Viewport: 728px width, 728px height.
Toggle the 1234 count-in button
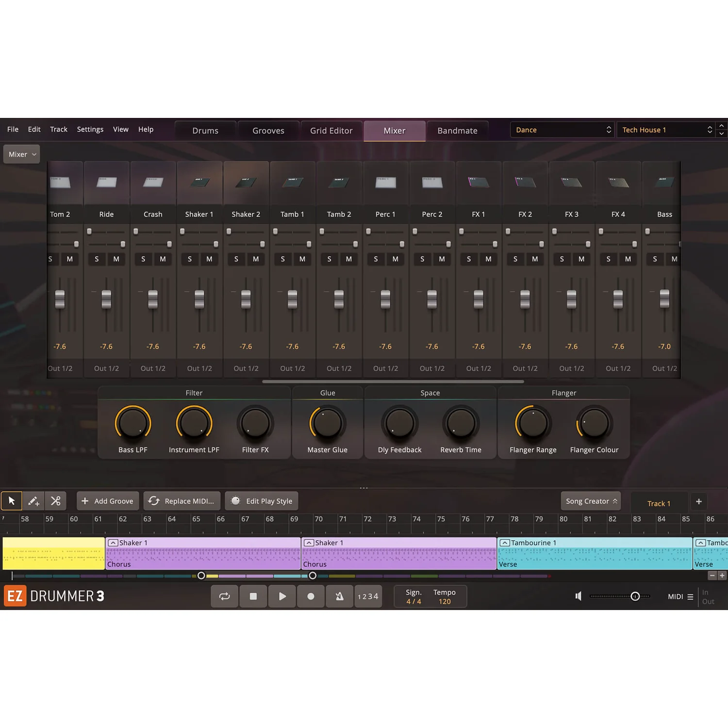(x=368, y=596)
